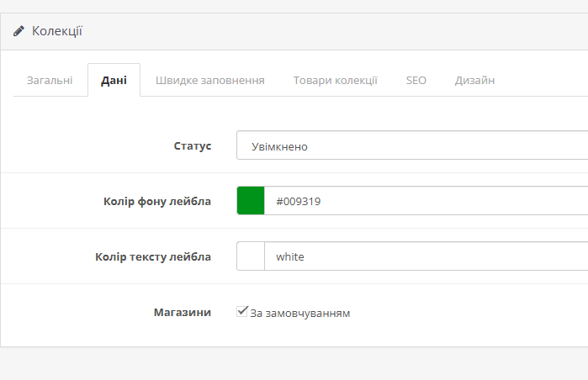This screenshot has height=380, width=588.
Task: Switch to the Загальні tab
Action: (x=50, y=80)
